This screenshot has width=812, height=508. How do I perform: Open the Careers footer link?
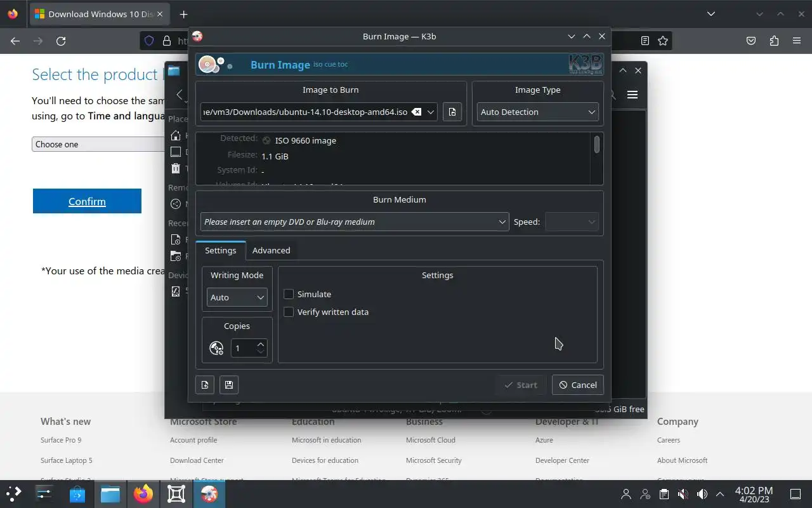click(x=669, y=440)
